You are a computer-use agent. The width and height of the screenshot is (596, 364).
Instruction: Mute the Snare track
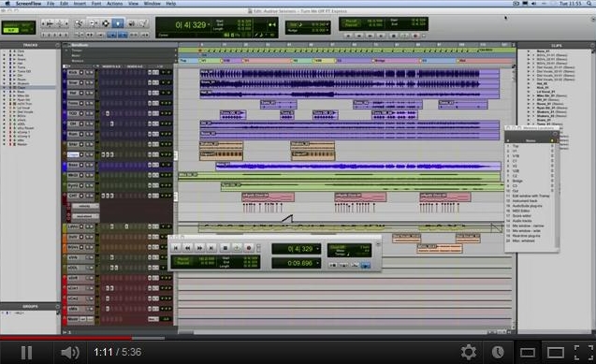pos(92,82)
